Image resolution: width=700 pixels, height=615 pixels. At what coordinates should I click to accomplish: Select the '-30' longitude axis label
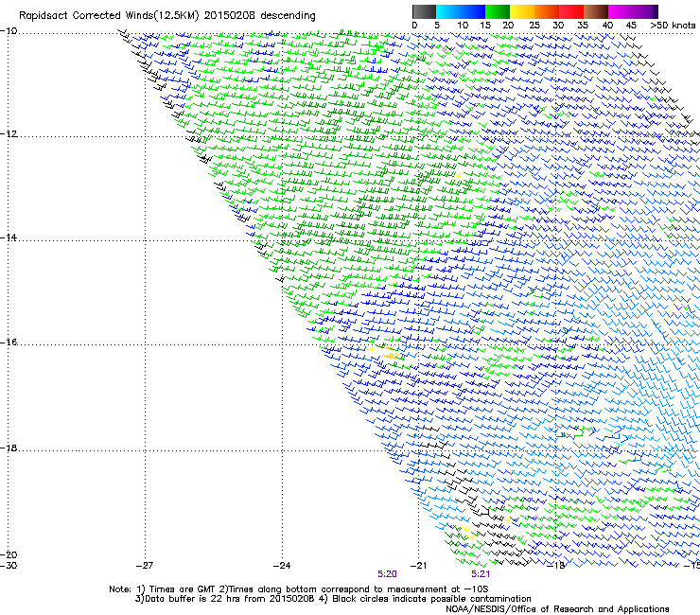9,566
